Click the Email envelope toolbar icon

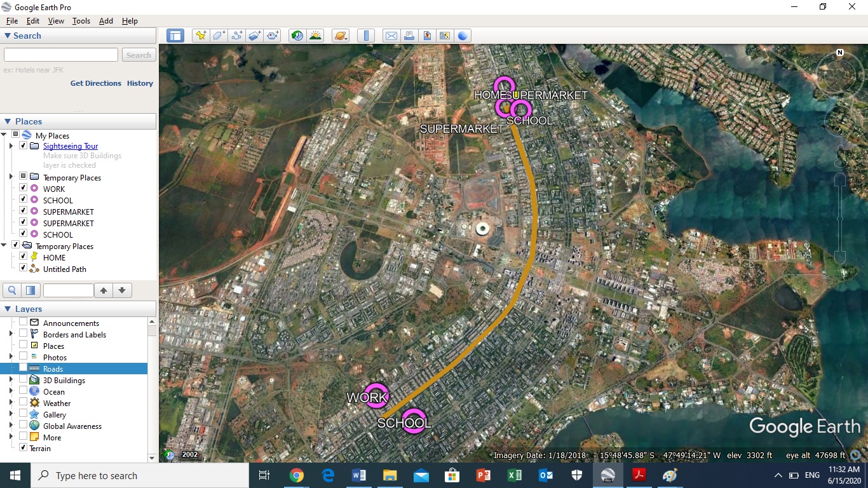(391, 36)
